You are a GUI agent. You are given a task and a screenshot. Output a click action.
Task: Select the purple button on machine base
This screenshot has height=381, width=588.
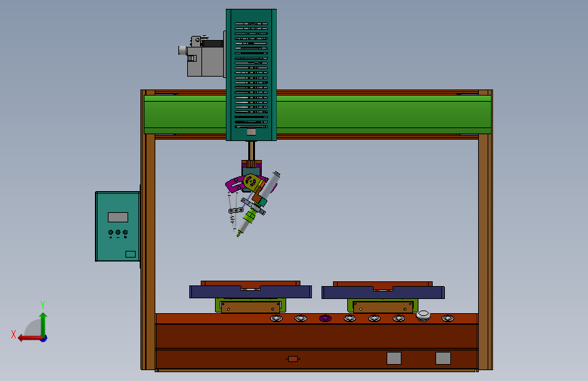[325, 319]
